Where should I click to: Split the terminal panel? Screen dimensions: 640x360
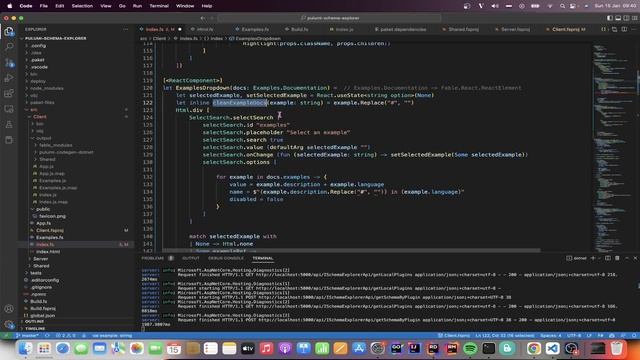[x=608, y=258]
